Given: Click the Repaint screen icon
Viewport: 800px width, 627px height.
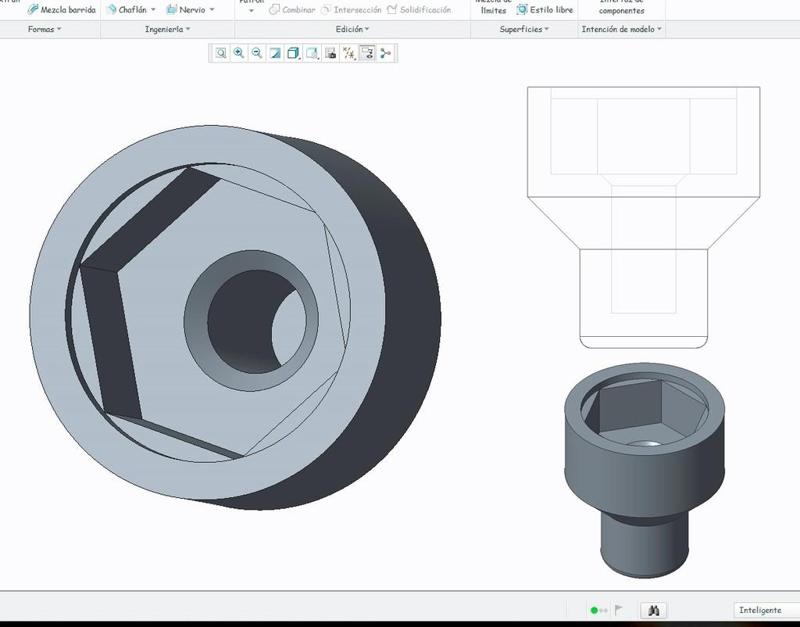Looking at the screenshot, I should (275, 53).
